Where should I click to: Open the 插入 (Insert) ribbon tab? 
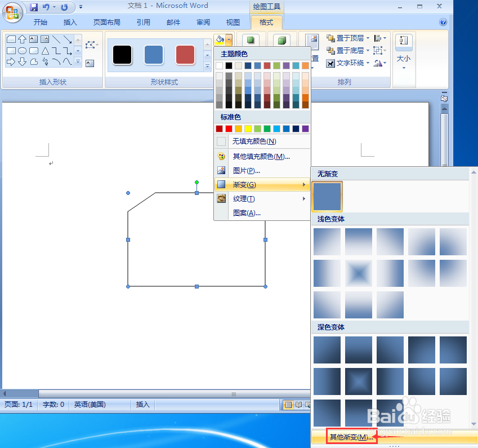click(x=70, y=23)
